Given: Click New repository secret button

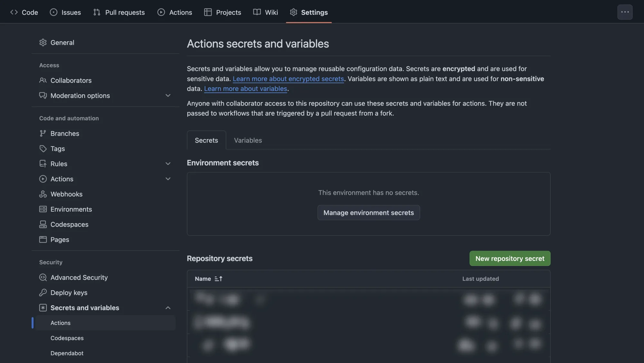Looking at the screenshot, I should (510, 258).
